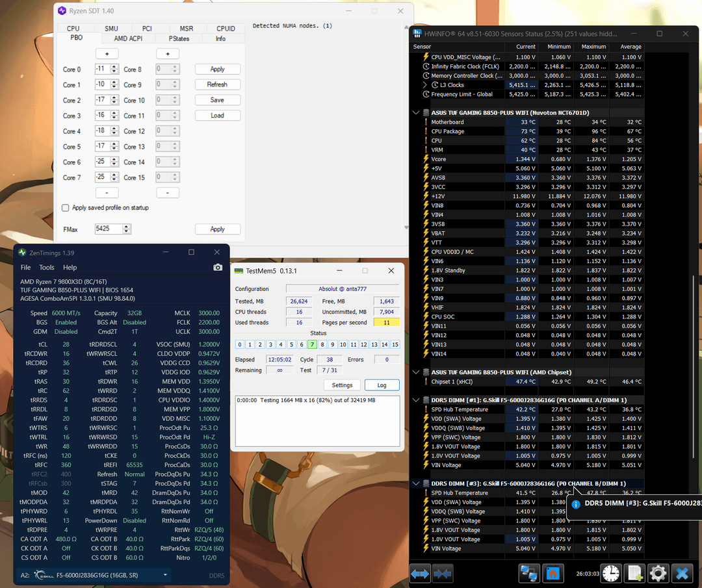The height and width of the screenshot is (588, 702).
Task: Click the Maximum column header in HWiNFO
Action: pos(593,47)
